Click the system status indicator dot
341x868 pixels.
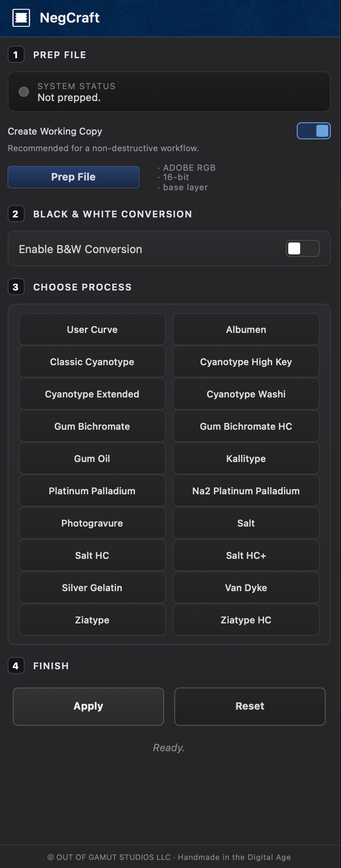coord(24,92)
